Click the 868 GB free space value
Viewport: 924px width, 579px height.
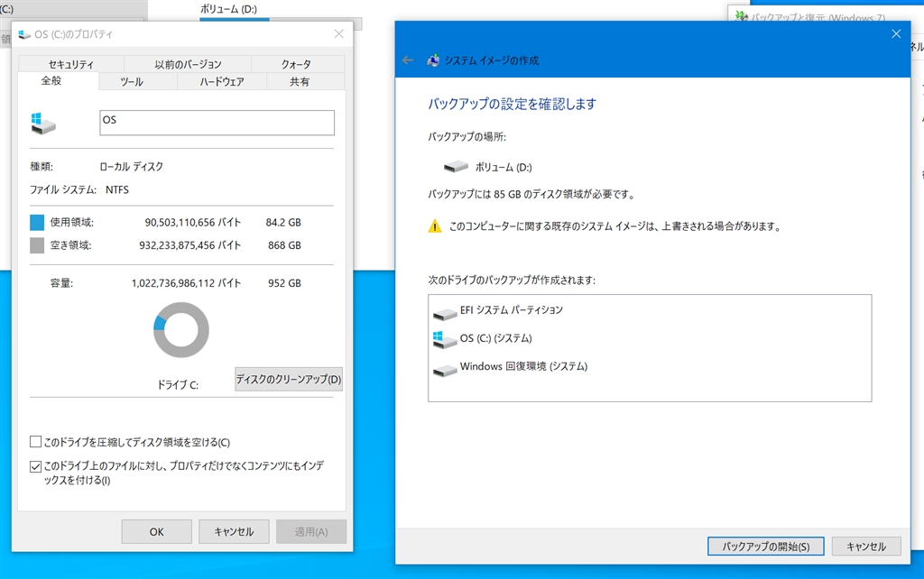(284, 245)
